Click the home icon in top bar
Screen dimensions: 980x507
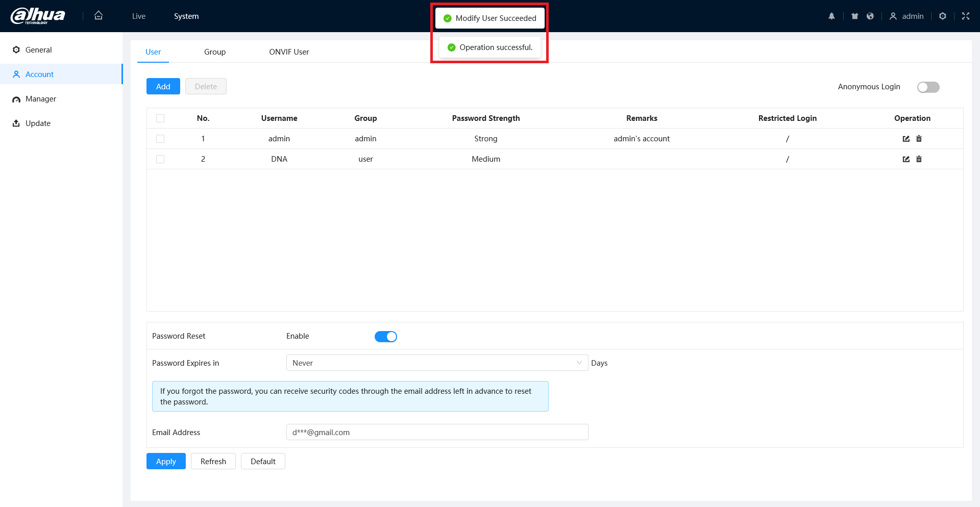click(99, 16)
